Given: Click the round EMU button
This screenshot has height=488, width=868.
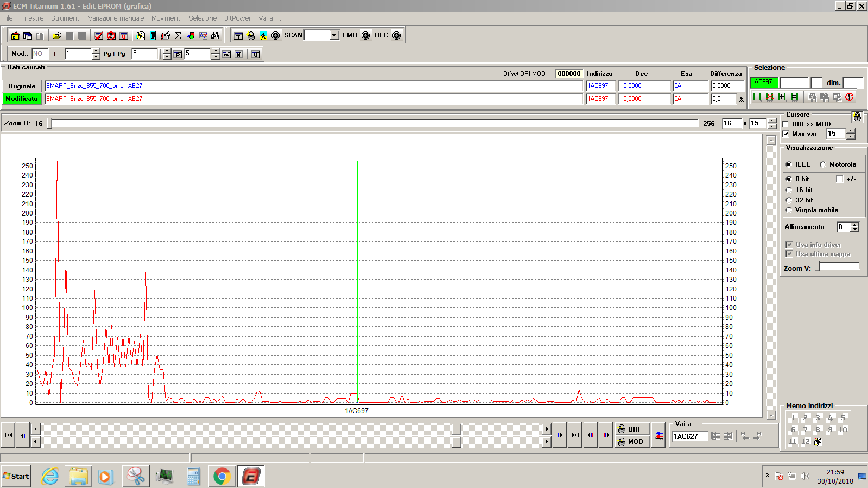Looking at the screenshot, I should [366, 36].
